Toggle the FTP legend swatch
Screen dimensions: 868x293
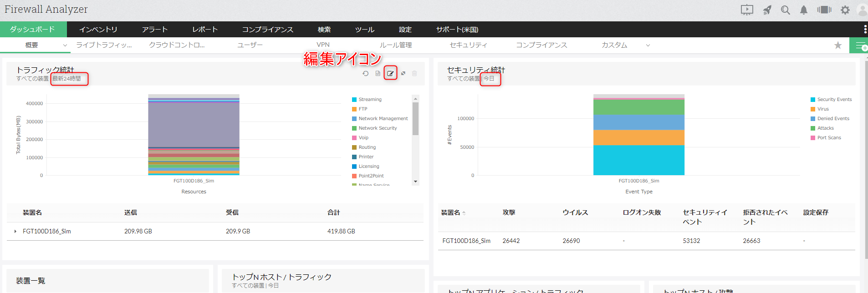tap(354, 109)
